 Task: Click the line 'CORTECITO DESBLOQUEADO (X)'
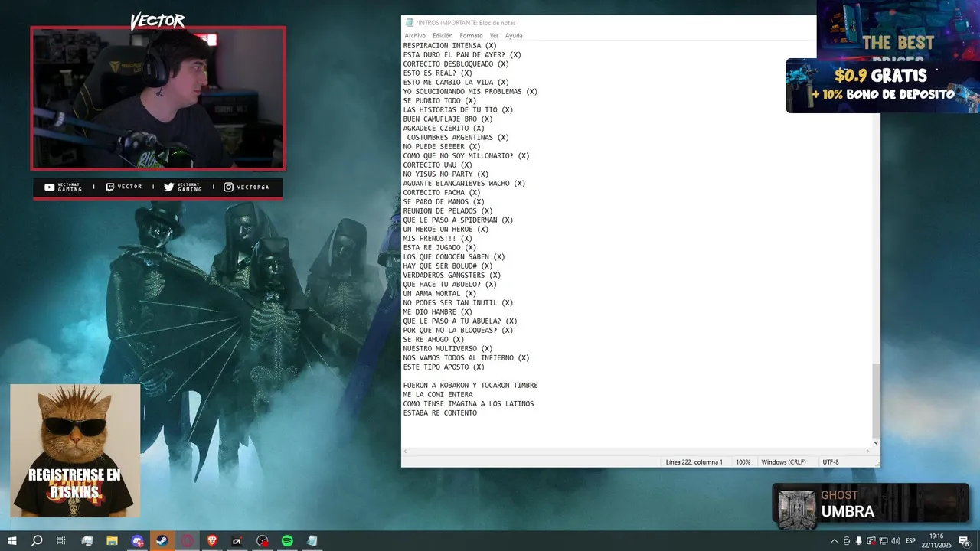click(456, 64)
